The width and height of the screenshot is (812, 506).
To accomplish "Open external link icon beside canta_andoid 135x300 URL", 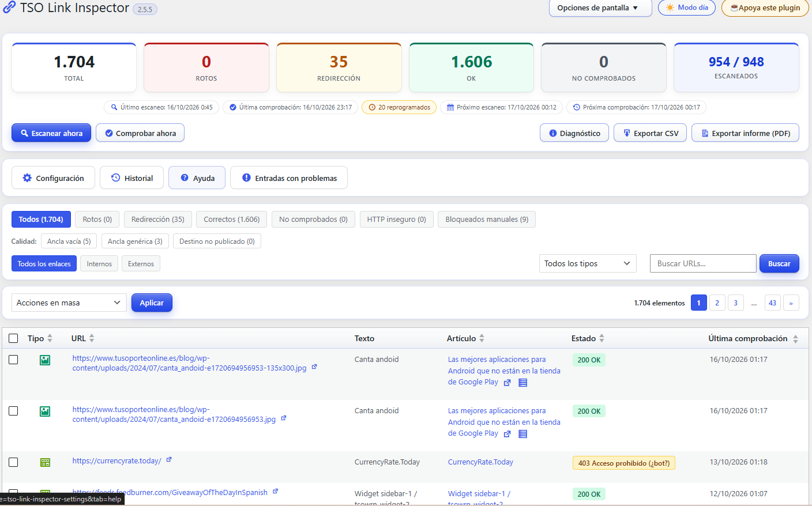I will [x=314, y=367].
